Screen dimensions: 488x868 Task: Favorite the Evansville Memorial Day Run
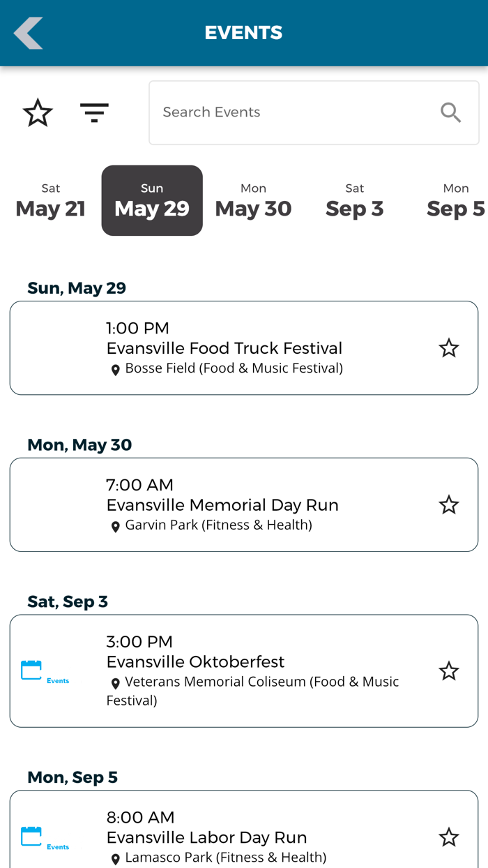(x=449, y=504)
